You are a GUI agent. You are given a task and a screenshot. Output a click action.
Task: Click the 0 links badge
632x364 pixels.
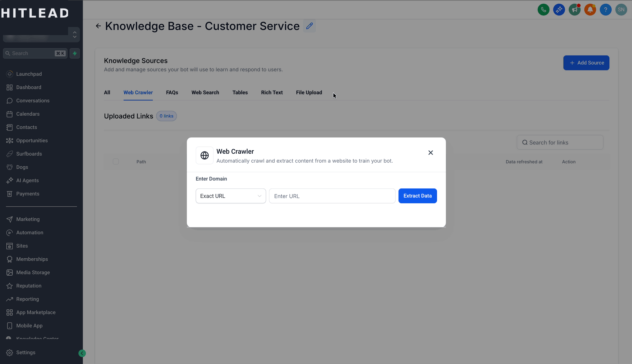tap(167, 116)
